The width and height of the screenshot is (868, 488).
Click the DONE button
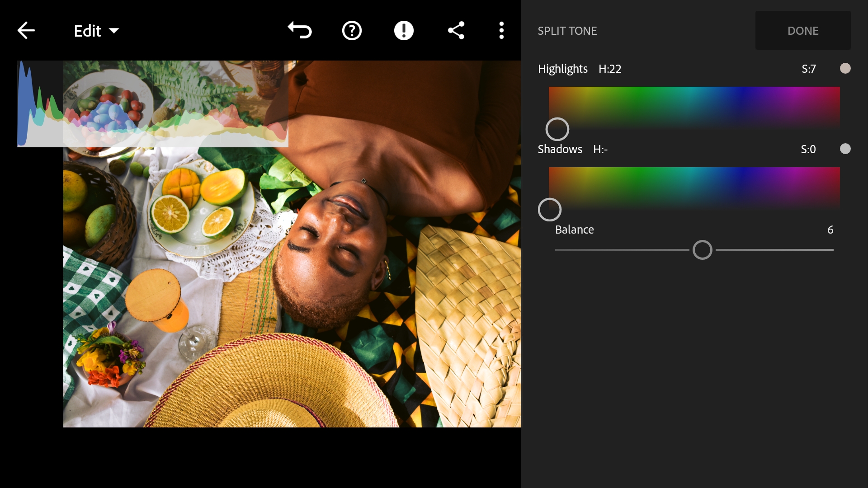point(803,30)
